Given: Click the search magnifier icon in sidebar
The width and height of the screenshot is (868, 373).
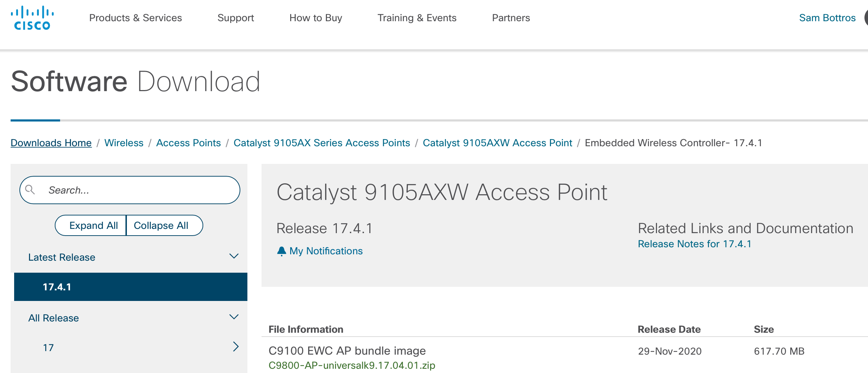Looking at the screenshot, I should point(31,190).
